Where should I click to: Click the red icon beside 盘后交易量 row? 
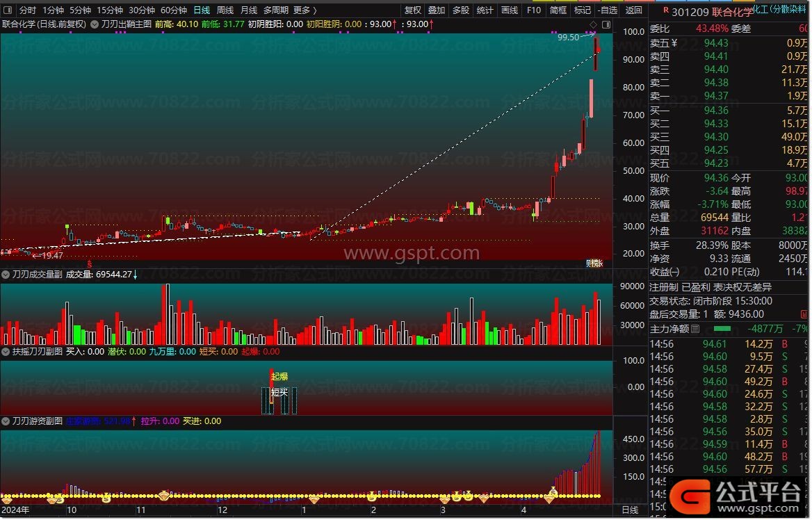pos(804,314)
